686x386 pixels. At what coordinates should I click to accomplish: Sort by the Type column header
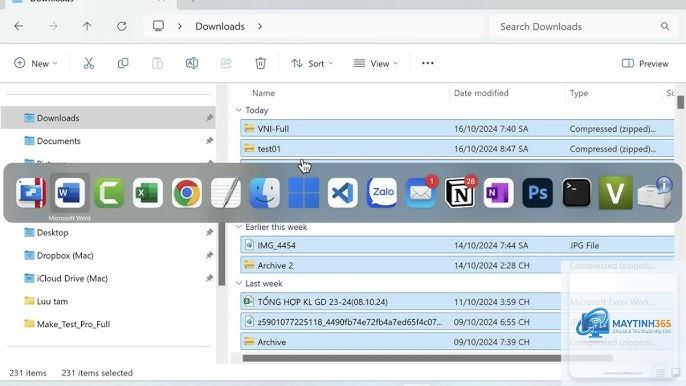[579, 93]
